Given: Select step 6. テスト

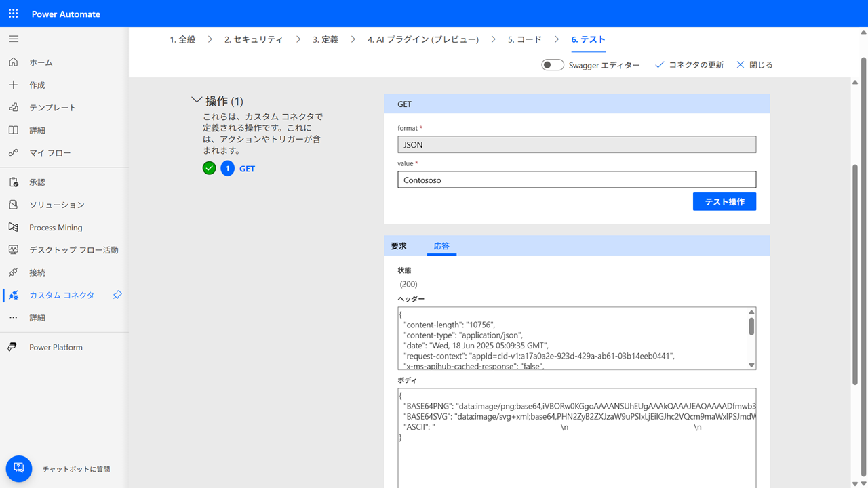Looking at the screenshot, I should (x=588, y=39).
